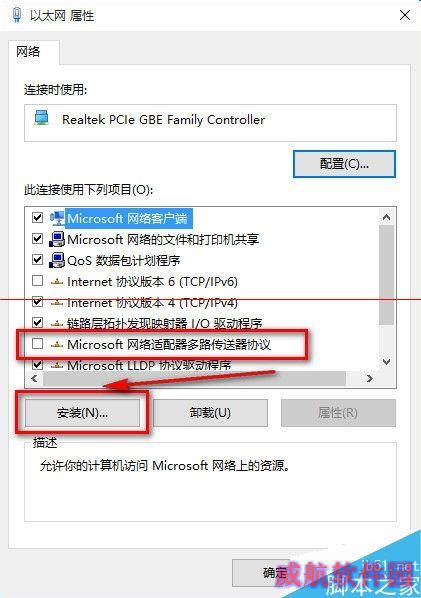This screenshot has height=598, width=421.
Task: Click the QoS 数据包计划程序 icon
Action: coord(57,260)
